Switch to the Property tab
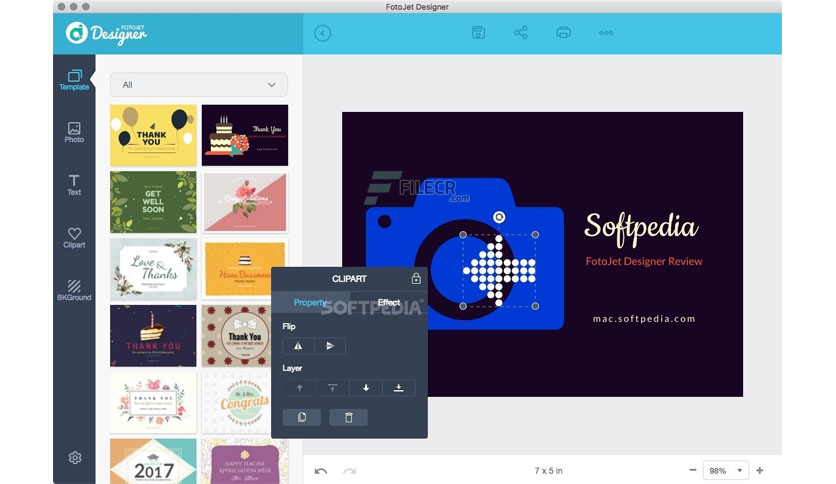The width and height of the screenshot is (836, 484). 310,302
